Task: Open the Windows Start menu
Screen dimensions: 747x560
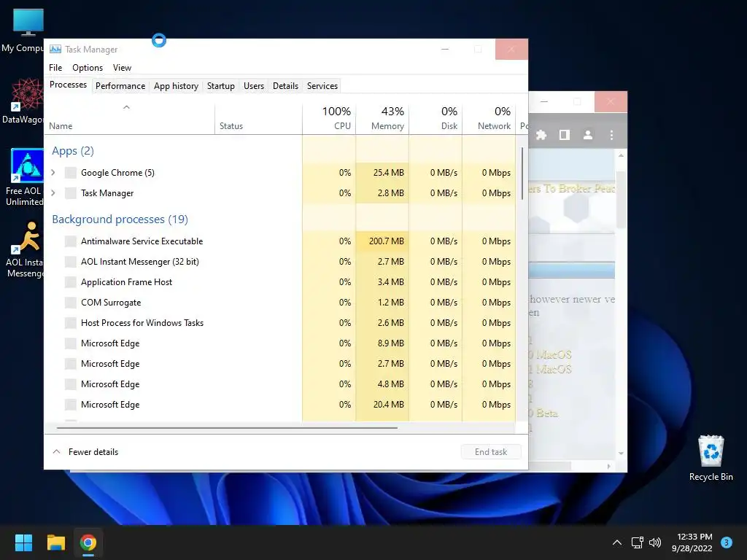Action: point(23,542)
